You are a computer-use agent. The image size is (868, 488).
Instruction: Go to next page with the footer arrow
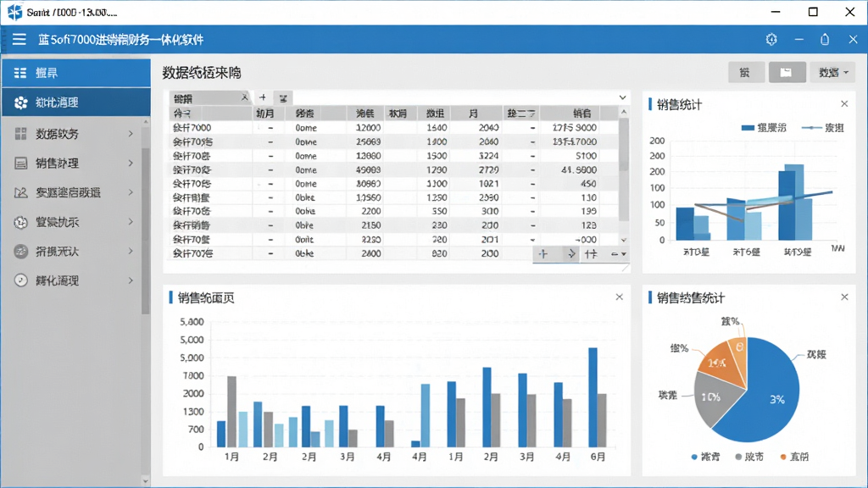570,254
